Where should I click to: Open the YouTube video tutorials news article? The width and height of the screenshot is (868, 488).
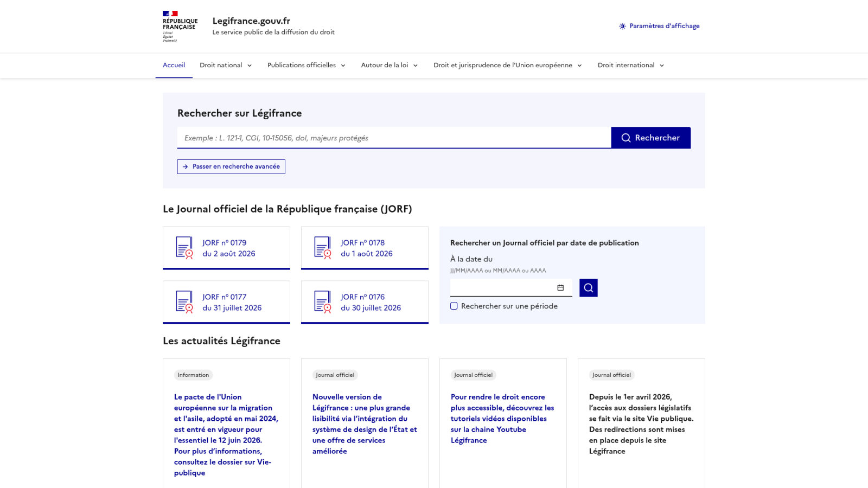click(503, 419)
